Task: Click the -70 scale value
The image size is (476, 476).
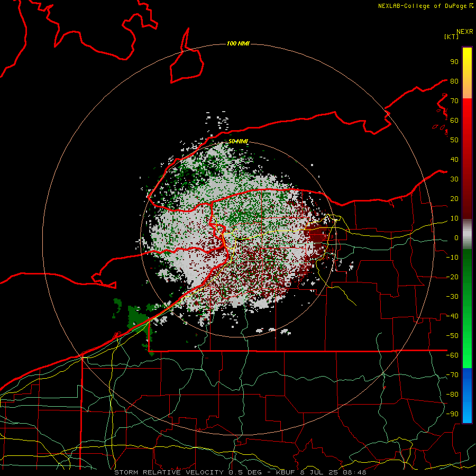Action: pyautogui.click(x=452, y=375)
